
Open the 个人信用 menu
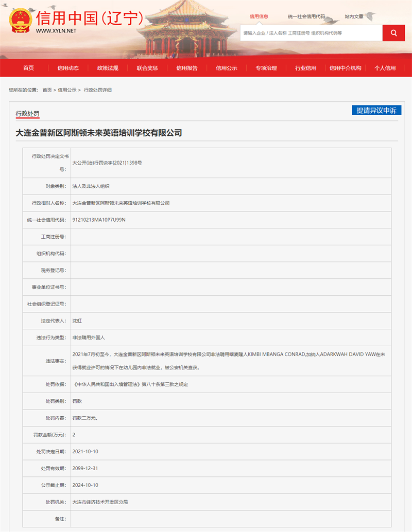pos(385,68)
